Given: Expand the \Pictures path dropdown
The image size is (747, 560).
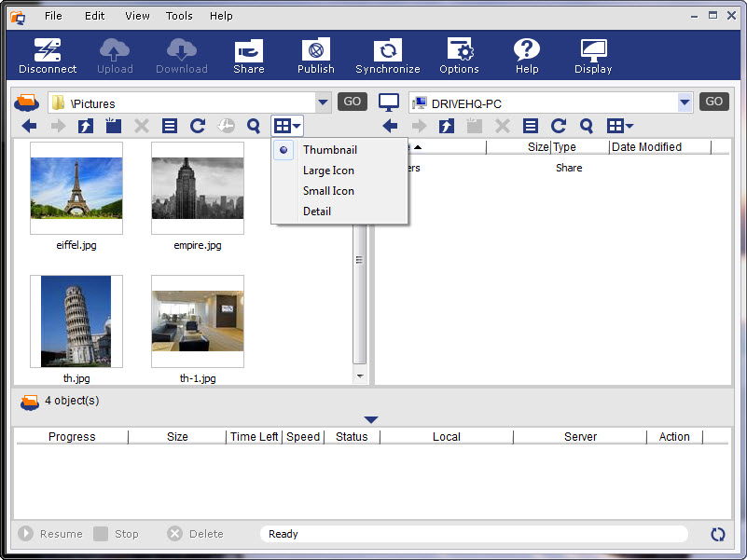Looking at the screenshot, I should [x=323, y=102].
